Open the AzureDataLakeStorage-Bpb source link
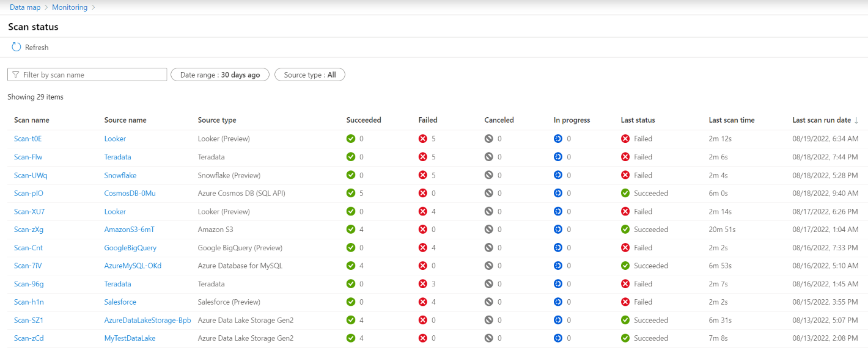The image size is (868, 348). pyautogui.click(x=147, y=321)
